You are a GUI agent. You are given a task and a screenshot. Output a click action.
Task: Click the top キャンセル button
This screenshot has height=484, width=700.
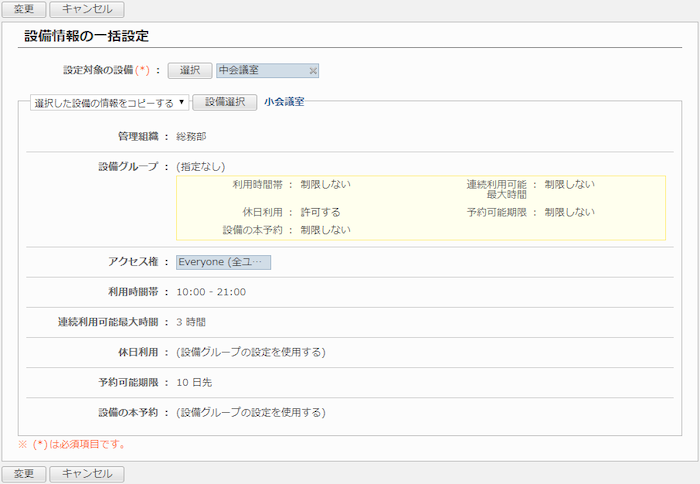(x=87, y=9)
